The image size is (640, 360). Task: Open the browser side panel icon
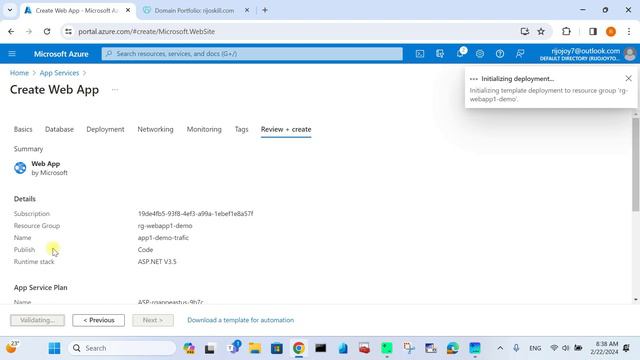click(593, 31)
